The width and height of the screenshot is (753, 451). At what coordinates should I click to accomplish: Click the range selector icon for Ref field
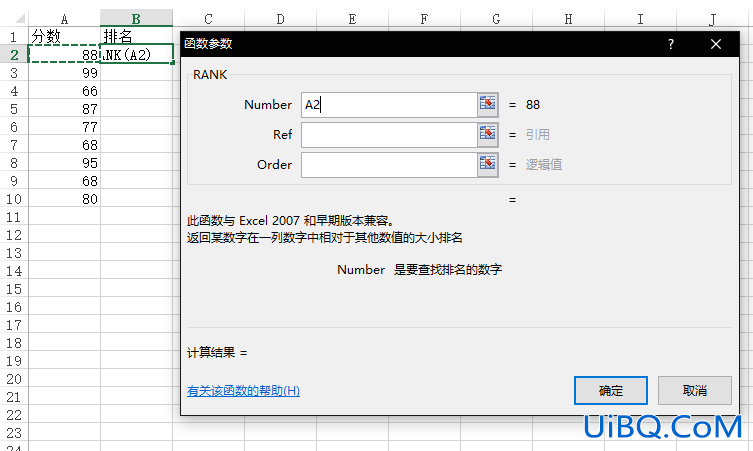[x=487, y=134]
